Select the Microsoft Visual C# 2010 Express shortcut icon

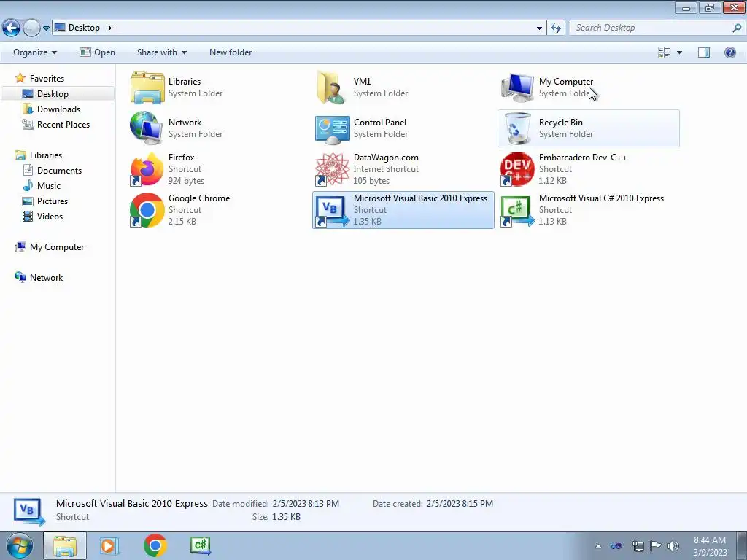[x=518, y=210]
